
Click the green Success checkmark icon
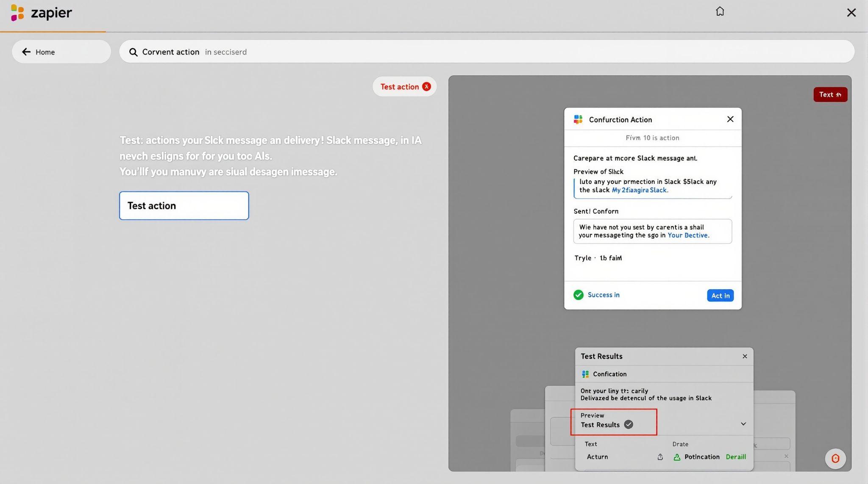pyautogui.click(x=578, y=295)
